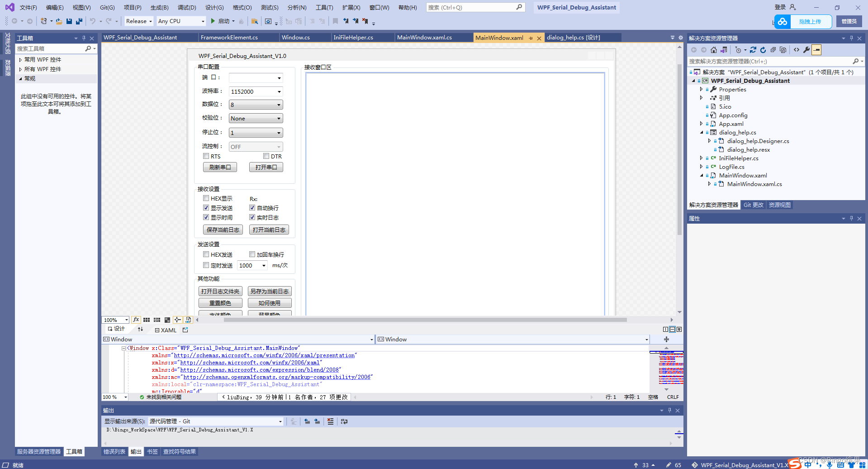This screenshot has width=868, height=469.
Task: Click the Properties wrench icon in Solution Explorer
Action: coord(806,50)
